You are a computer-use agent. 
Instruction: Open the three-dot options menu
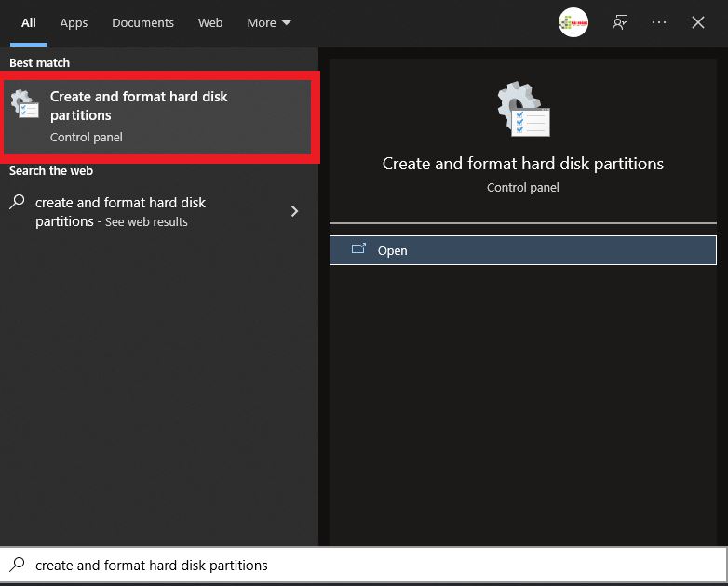[659, 23]
